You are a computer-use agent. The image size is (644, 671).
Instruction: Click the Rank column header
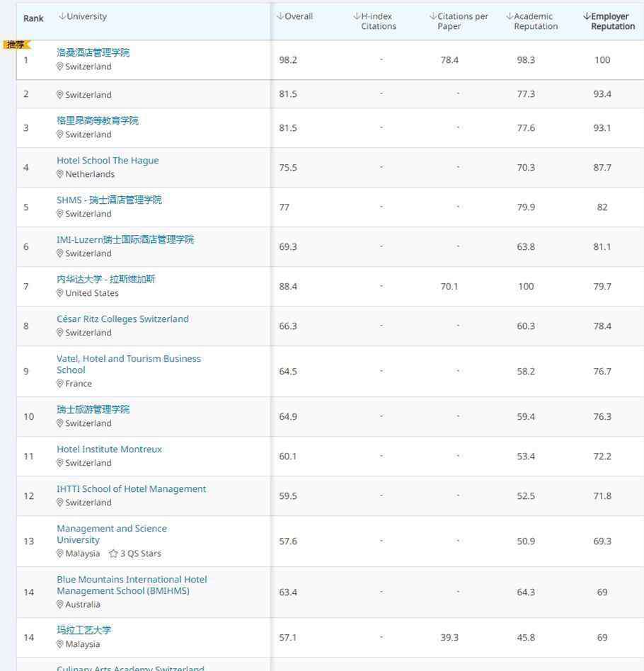[x=33, y=18]
